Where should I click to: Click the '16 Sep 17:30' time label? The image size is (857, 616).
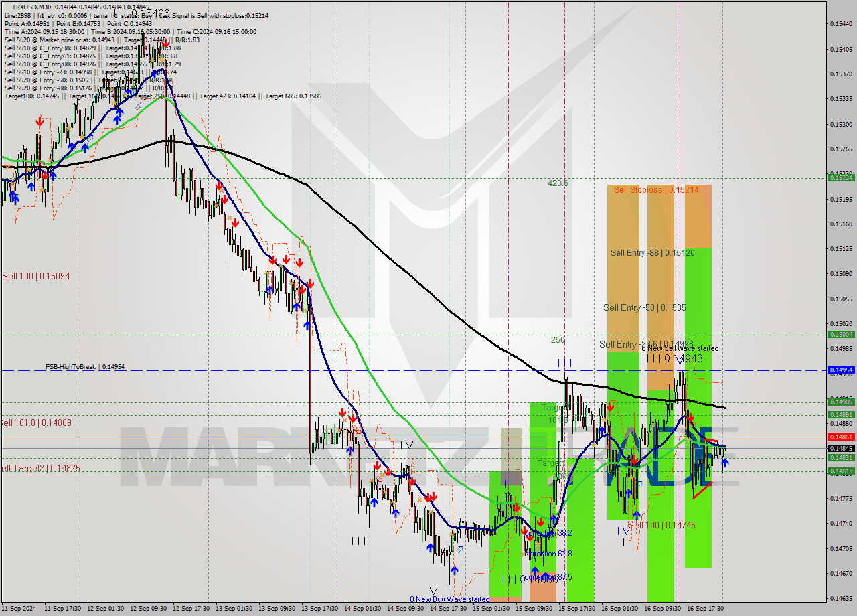pyautogui.click(x=705, y=609)
